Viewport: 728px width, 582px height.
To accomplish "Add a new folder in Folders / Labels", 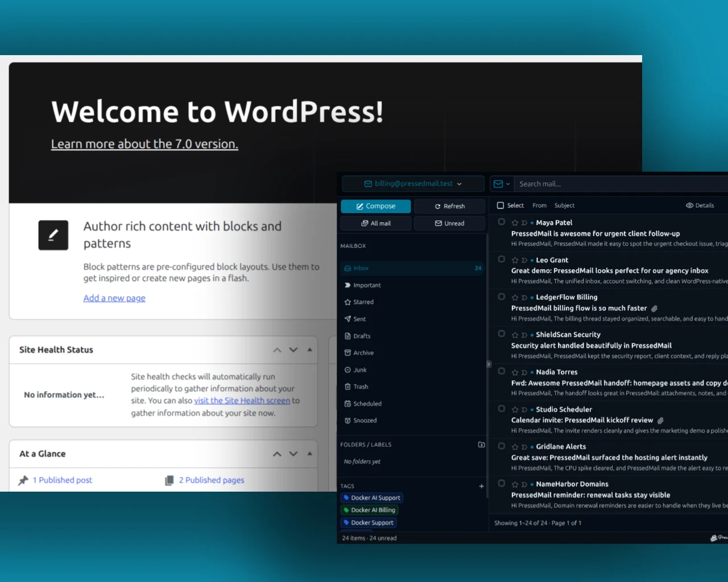I will [x=482, y=444].
